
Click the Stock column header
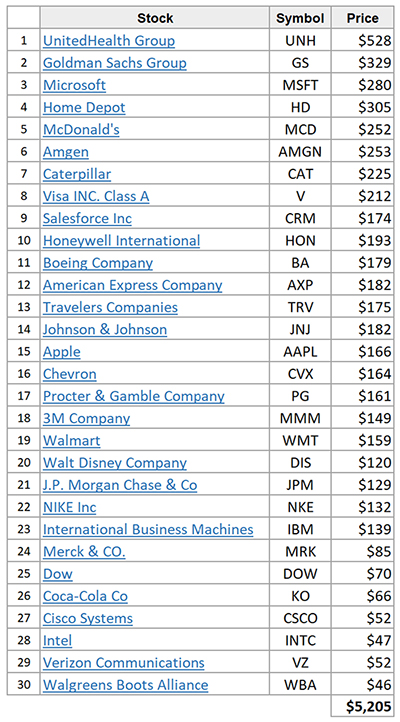pos(155,18)
